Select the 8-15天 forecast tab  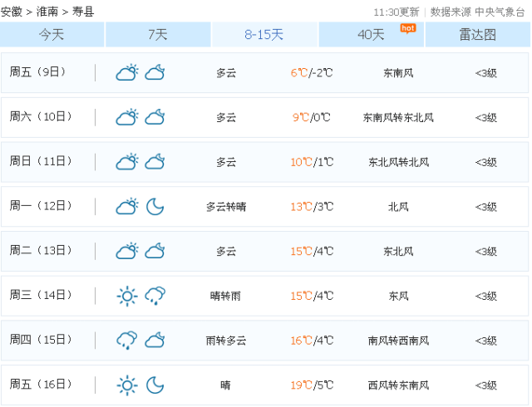tap(264, 35)
